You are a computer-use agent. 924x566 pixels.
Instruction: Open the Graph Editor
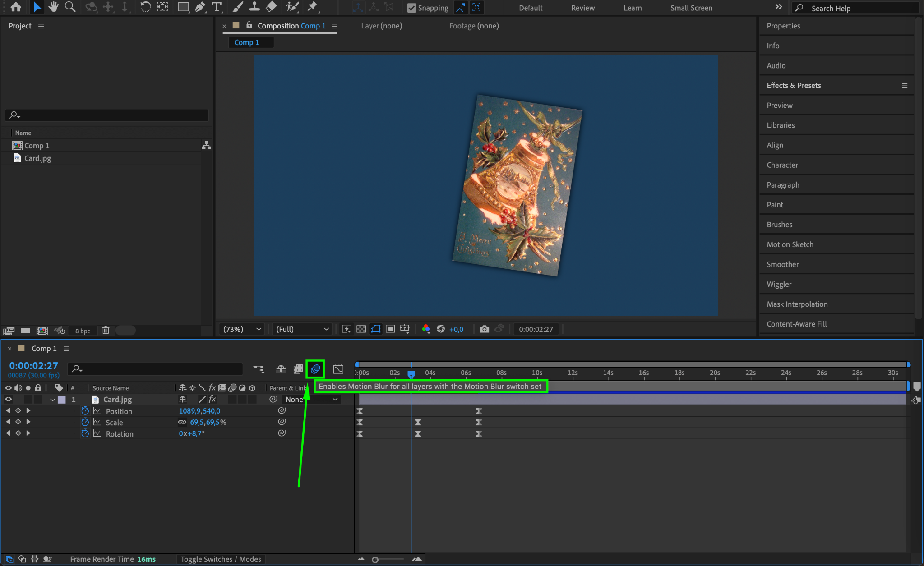click(x=338, y=369)
